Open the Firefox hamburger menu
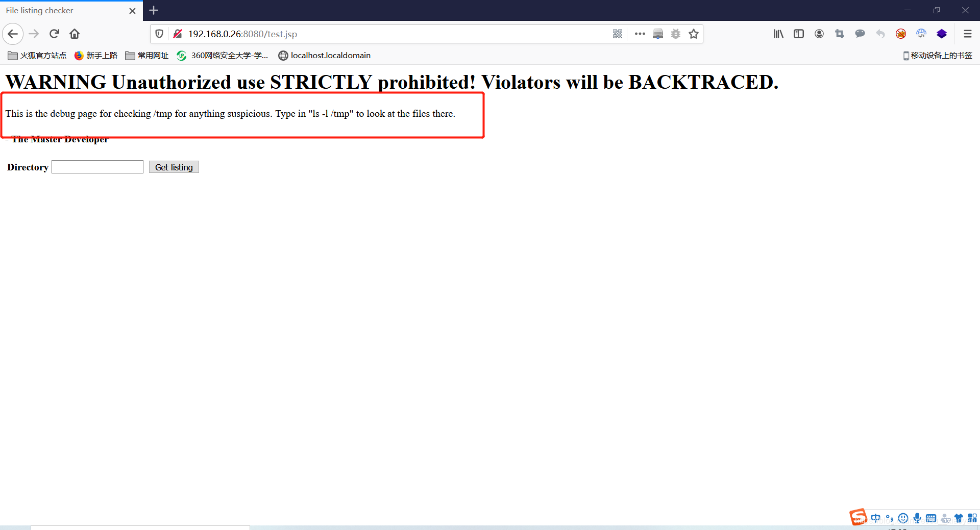 pyautogui.click(x=967, y=34)
